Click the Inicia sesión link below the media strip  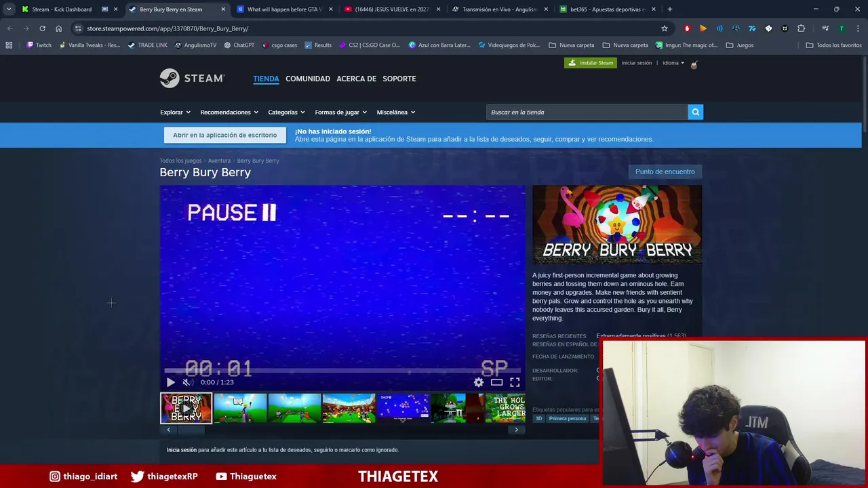coord(182,450)
